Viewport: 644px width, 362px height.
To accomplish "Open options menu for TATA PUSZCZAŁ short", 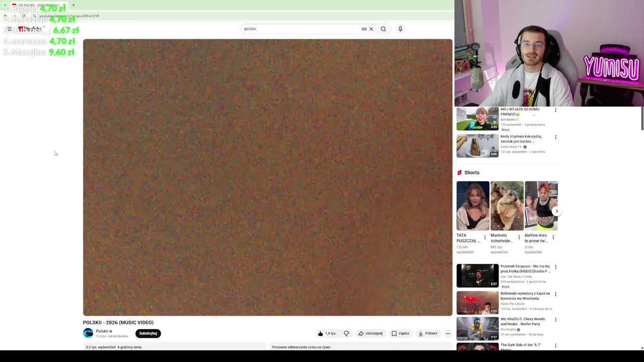I will click(x=485, y=237).
